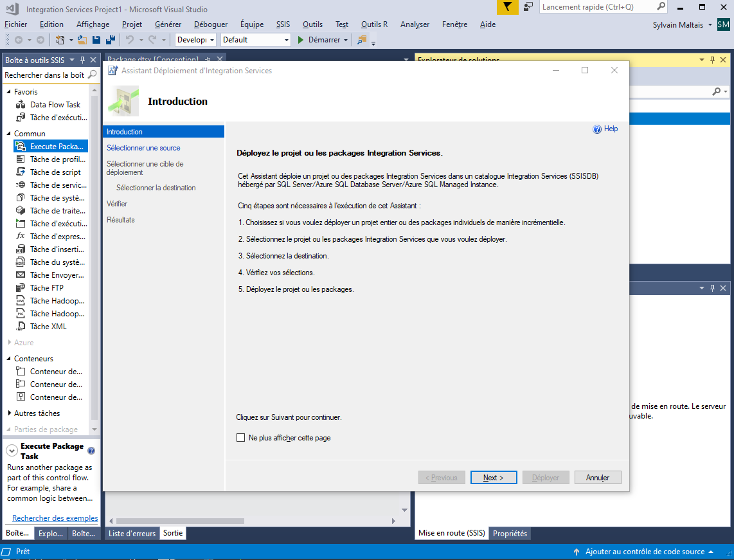
Task: Open the Déboguer menu
Action: pos(211,24)
